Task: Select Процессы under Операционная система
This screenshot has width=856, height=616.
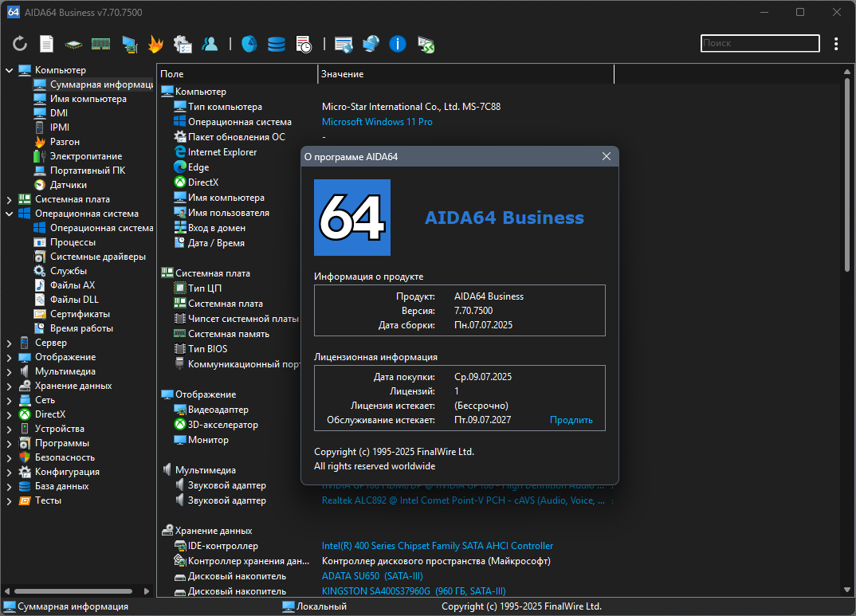Action: [x=72, y=242]
